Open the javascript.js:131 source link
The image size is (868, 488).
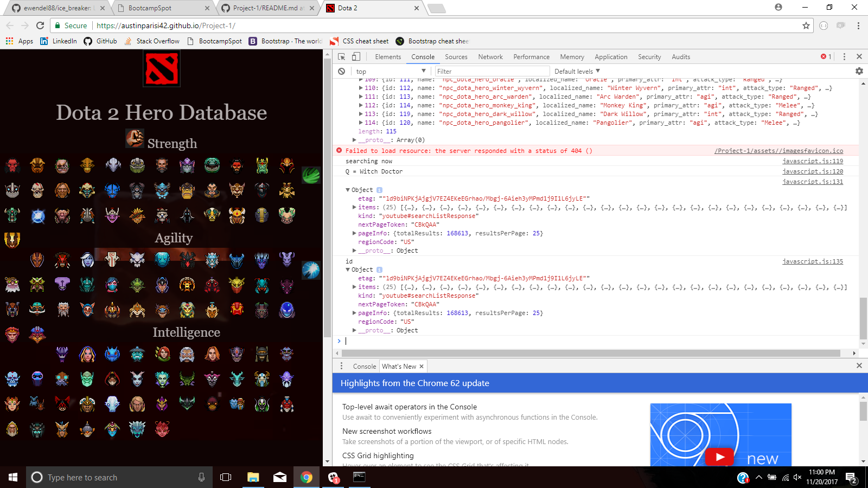813,182
